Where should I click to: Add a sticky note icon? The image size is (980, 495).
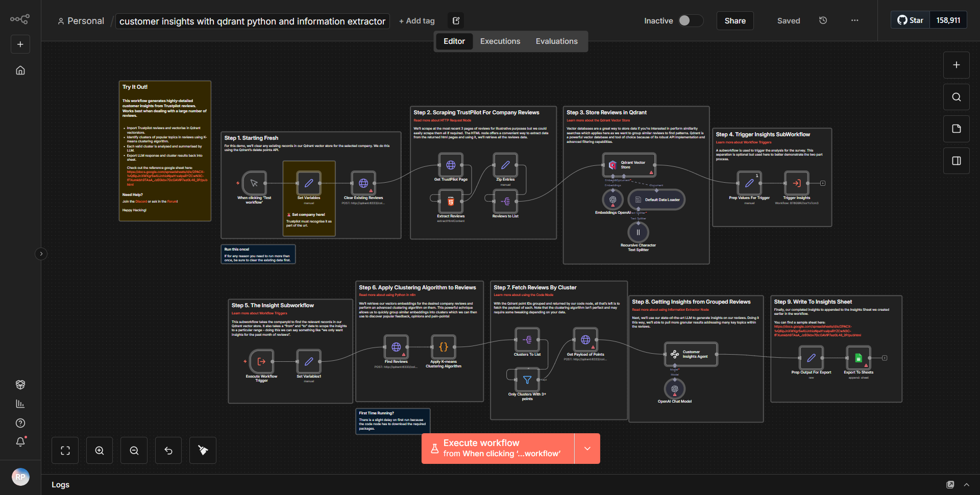coord(957,129)
